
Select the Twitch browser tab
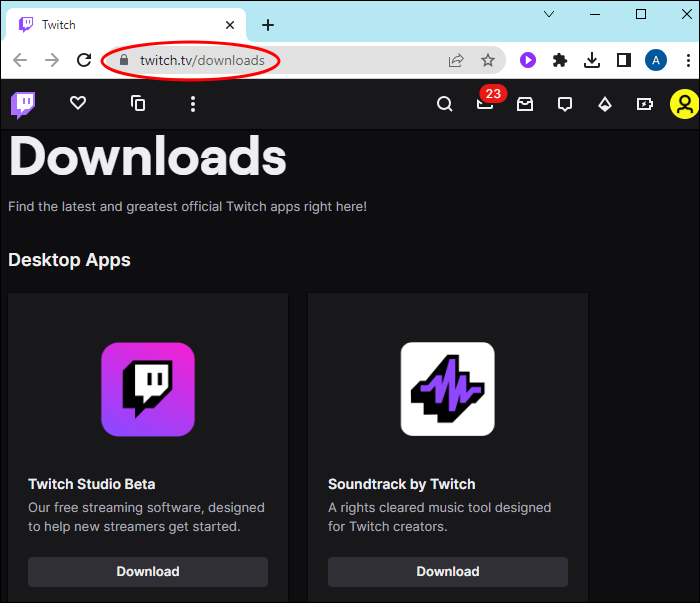coord(126,25)
